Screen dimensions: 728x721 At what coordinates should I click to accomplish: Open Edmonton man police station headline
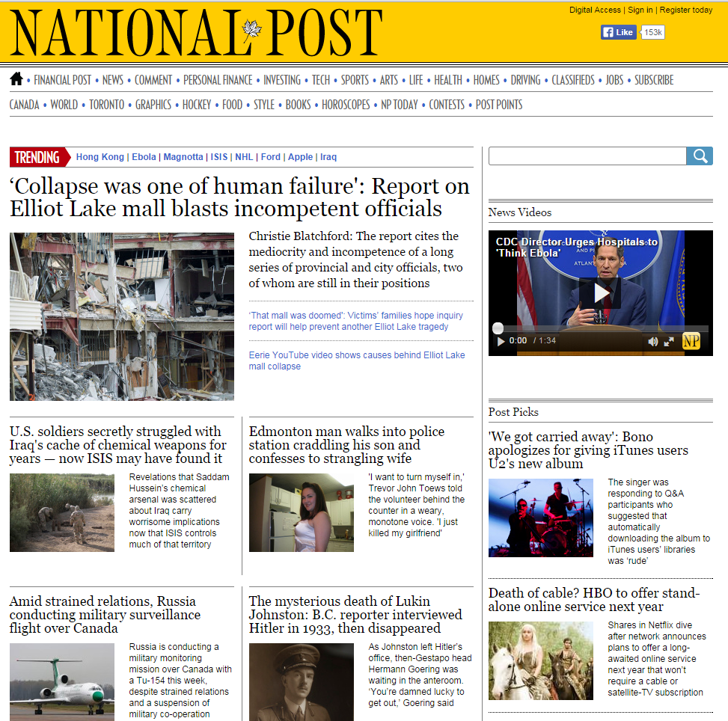pyautogui.click(x=346, y=445)
